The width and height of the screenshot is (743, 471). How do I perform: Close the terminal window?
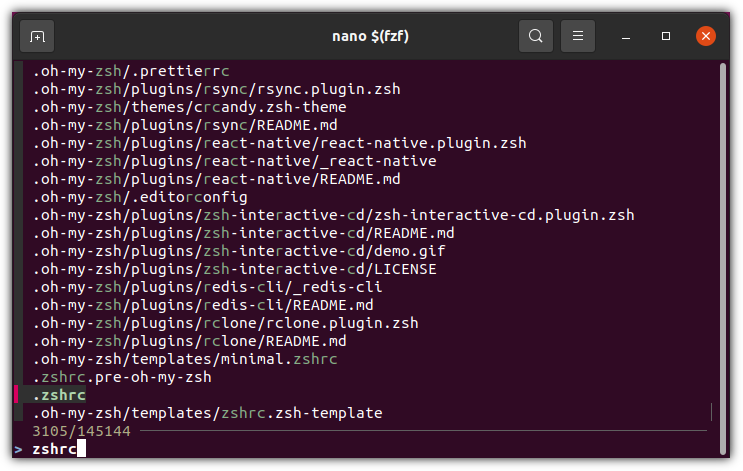pos(706,36)
